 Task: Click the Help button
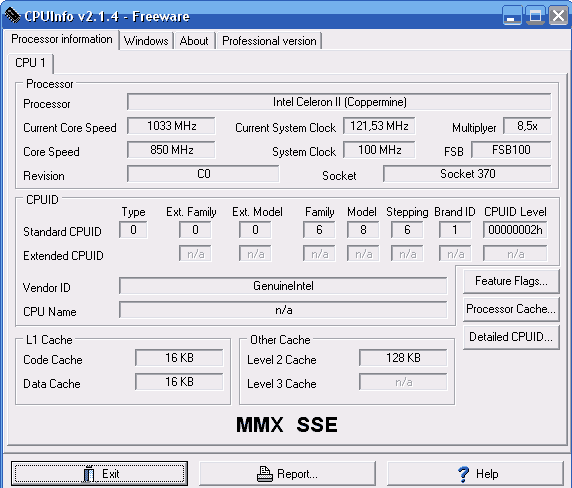click(x=475, y=474)
